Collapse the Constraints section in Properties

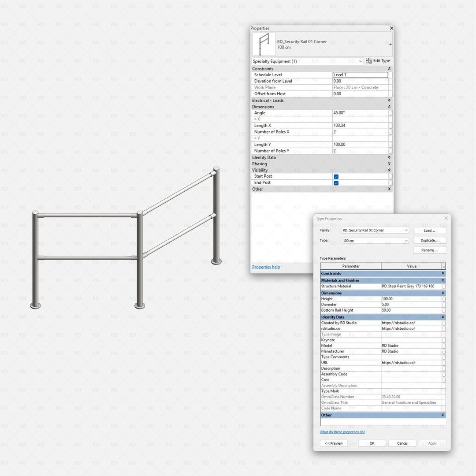(x=389, y=69)
